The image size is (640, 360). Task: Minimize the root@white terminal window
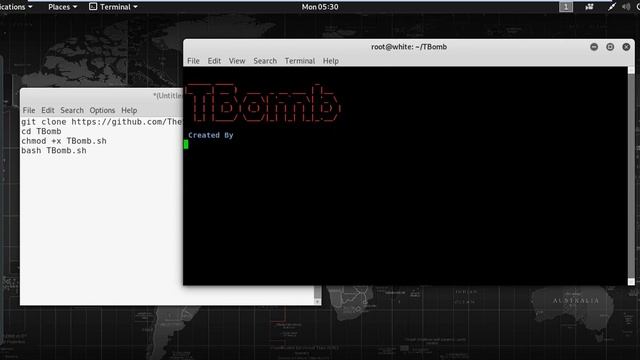[x=594, y=47]
